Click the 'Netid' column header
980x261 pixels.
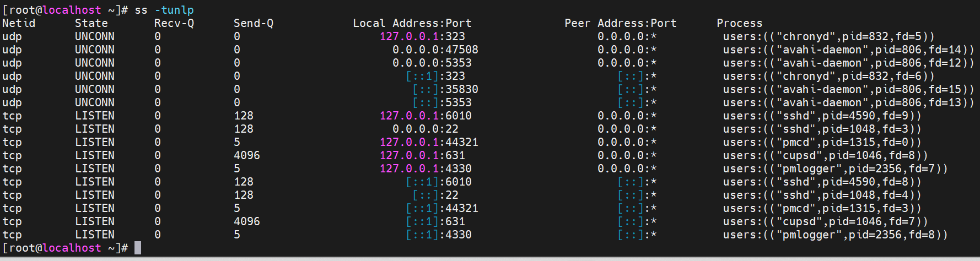coord(19,23)
